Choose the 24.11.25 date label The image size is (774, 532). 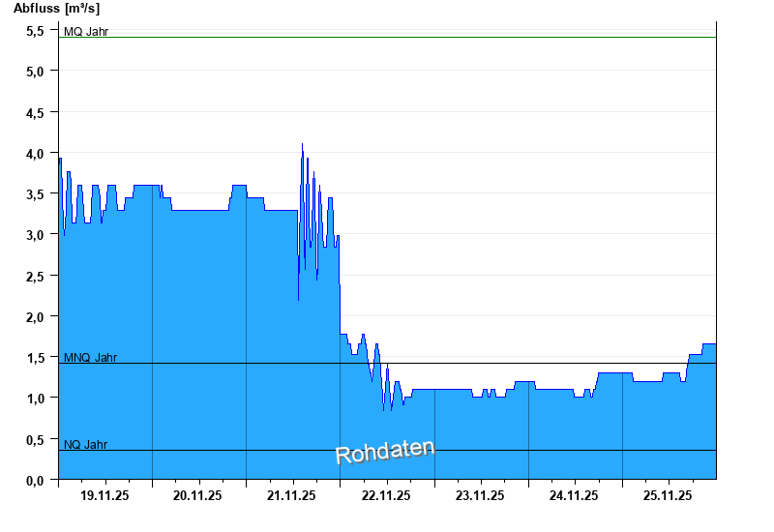tap(574, 495)
